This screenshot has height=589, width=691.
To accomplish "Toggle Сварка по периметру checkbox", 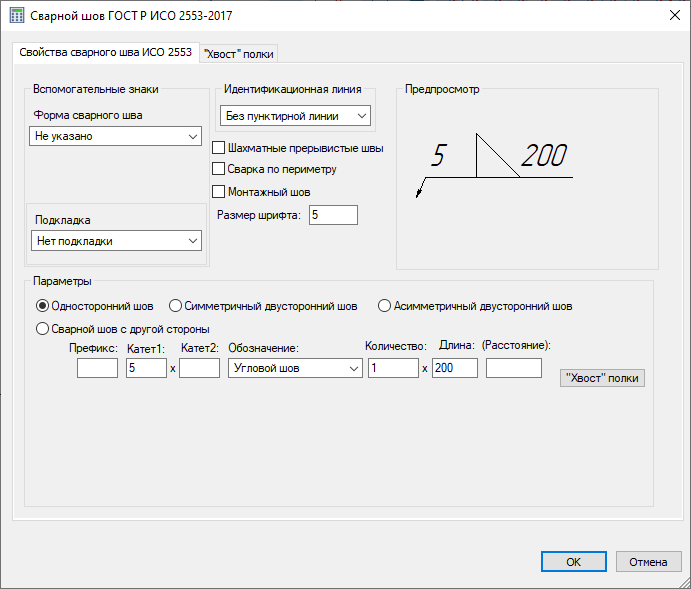I will (219, 169).
